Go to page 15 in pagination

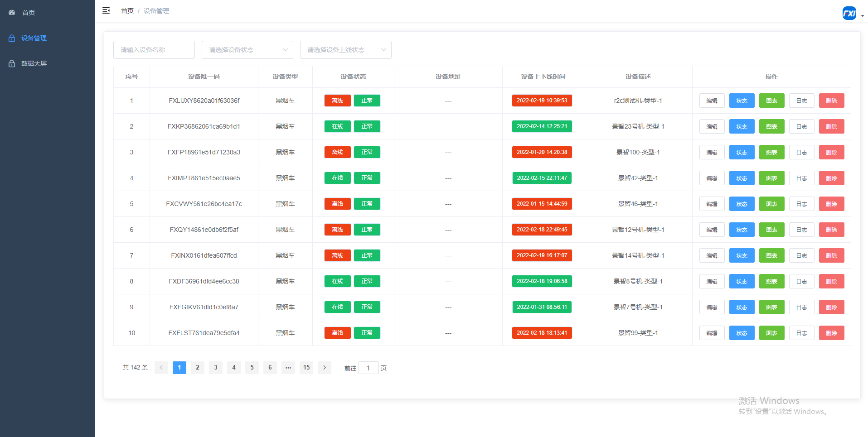pyautogui.click(x=306, y=368)
